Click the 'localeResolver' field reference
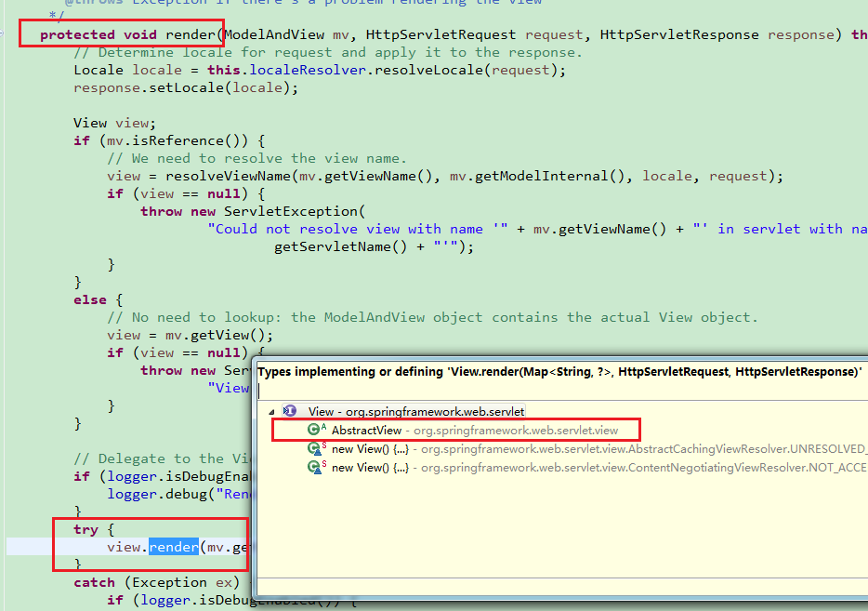 308,71
